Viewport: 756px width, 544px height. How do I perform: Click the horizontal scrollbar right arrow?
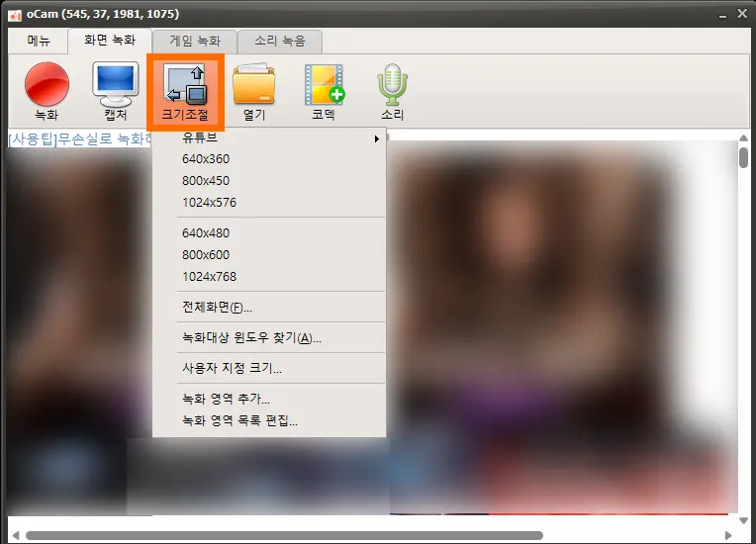[x=728, y=535]
